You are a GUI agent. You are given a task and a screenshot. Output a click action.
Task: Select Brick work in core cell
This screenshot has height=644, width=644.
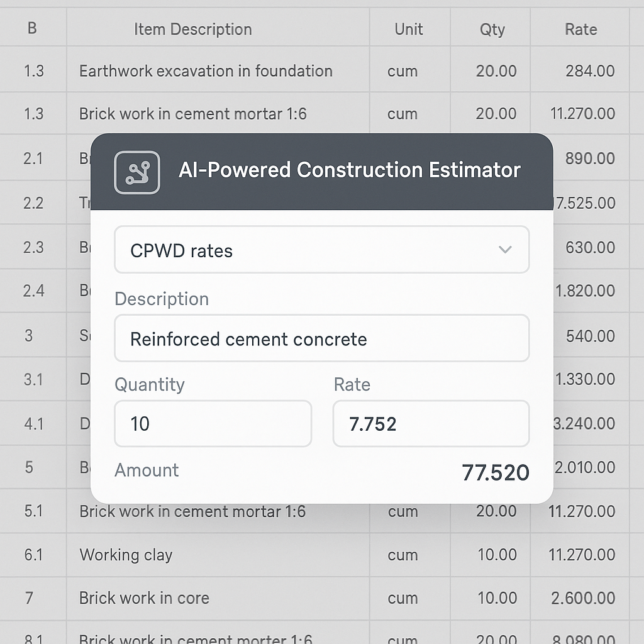pyautogui.click(x=218, y=598)
